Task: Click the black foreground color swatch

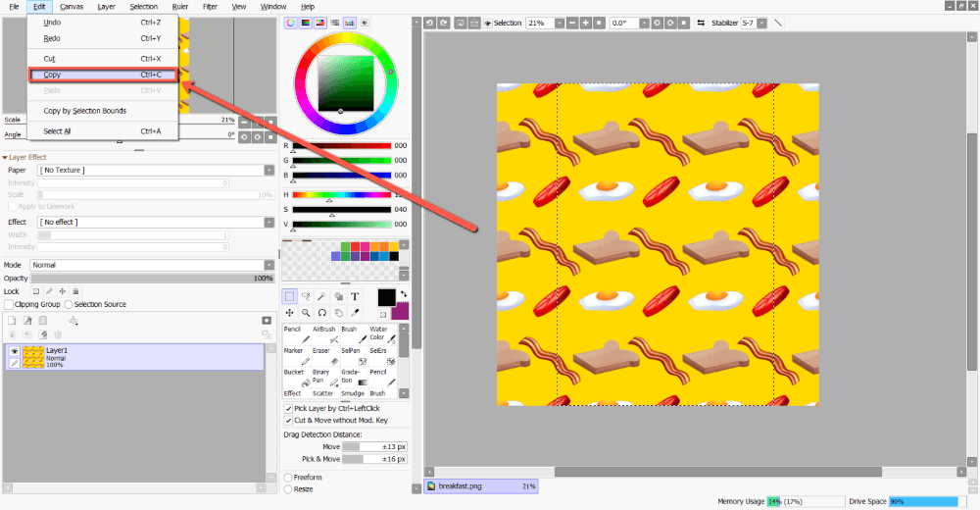Action: click(386, 297)
